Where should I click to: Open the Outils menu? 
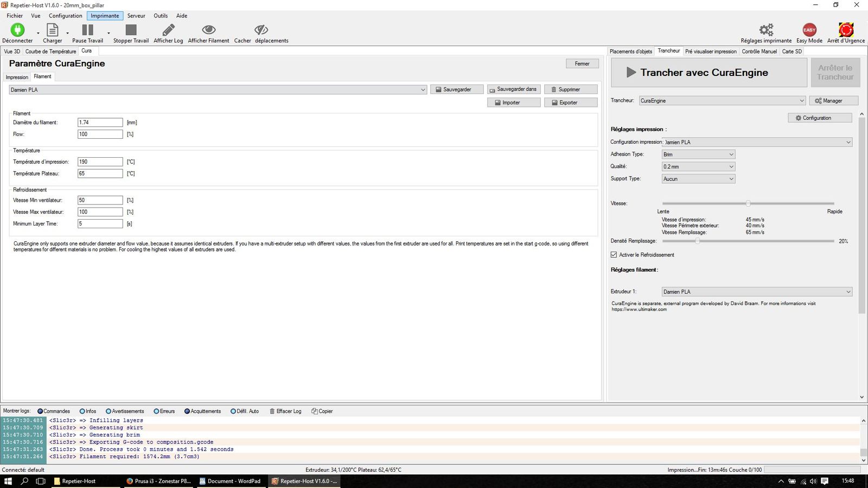[161, 16]
